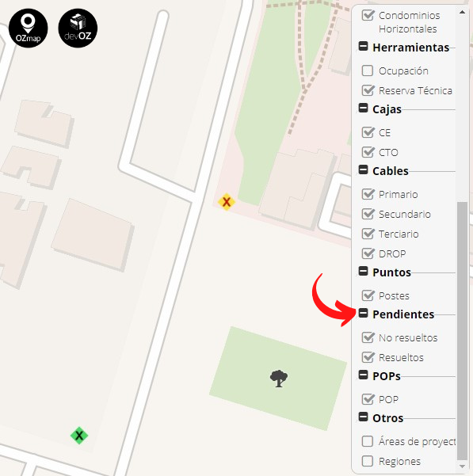Uncheck the Reserva Técnica layer

coord(368,90)
